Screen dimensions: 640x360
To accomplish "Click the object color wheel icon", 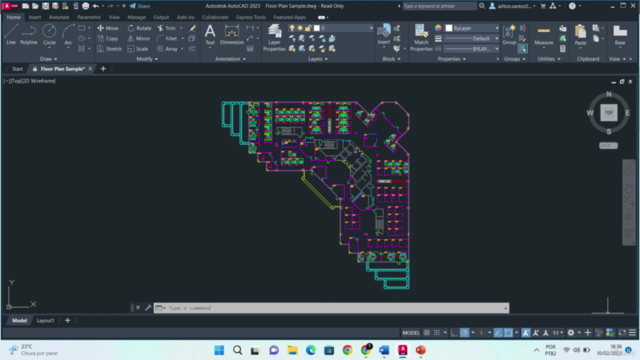I will point(438,28).
